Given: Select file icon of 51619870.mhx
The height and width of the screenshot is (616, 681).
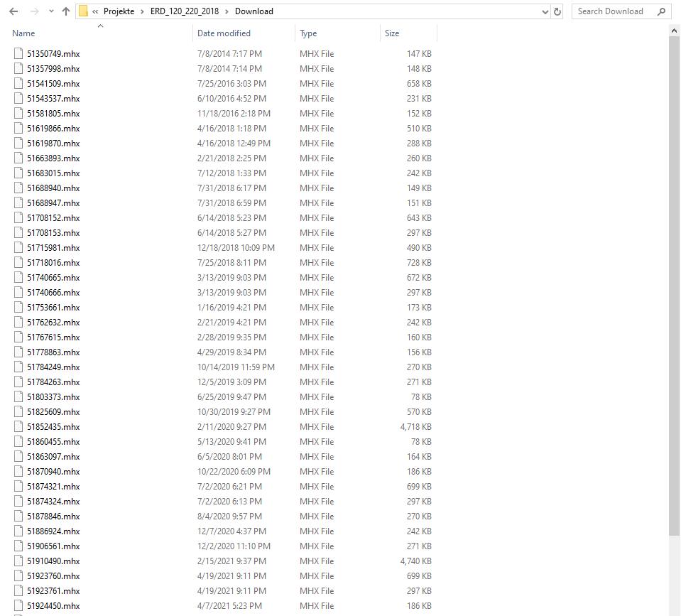Looking at the screenshot, I should (18, 143).
